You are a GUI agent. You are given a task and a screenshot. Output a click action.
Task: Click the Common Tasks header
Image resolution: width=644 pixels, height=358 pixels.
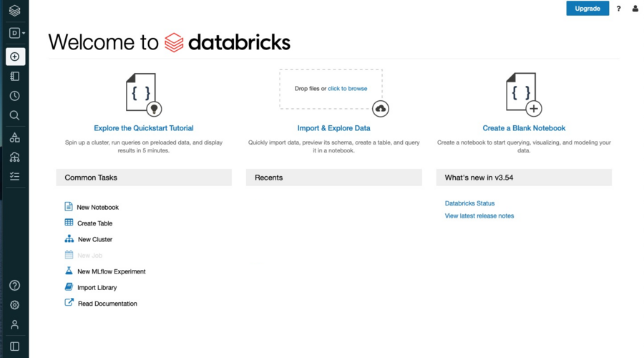(x=144, y=178)
